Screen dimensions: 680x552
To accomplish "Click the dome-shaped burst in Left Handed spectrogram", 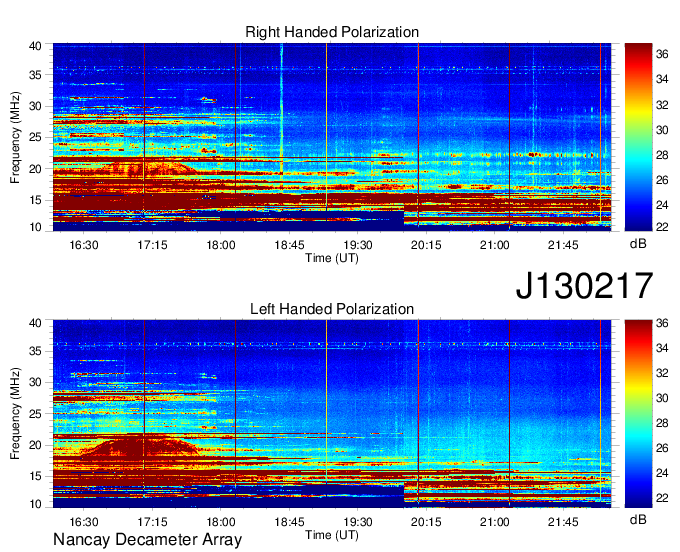I will point(141,447).
